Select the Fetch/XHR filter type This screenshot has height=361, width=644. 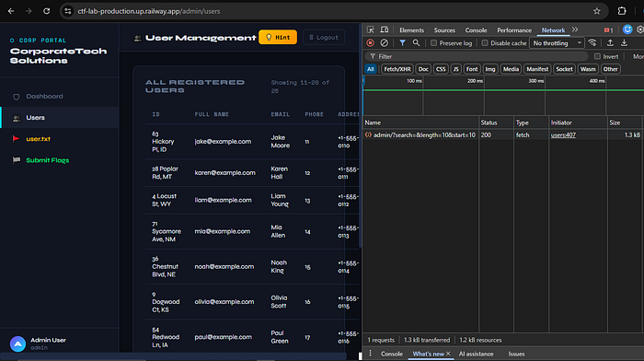[x=397, y=69]
